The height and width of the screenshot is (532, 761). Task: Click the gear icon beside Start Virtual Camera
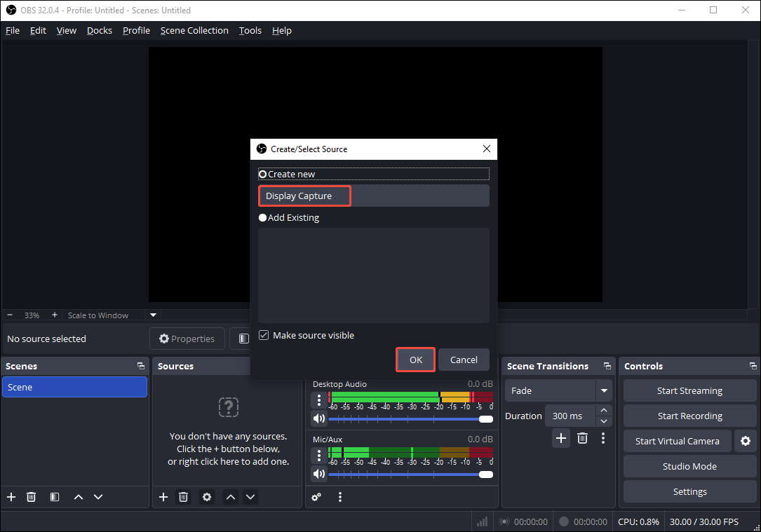point(745,441)
